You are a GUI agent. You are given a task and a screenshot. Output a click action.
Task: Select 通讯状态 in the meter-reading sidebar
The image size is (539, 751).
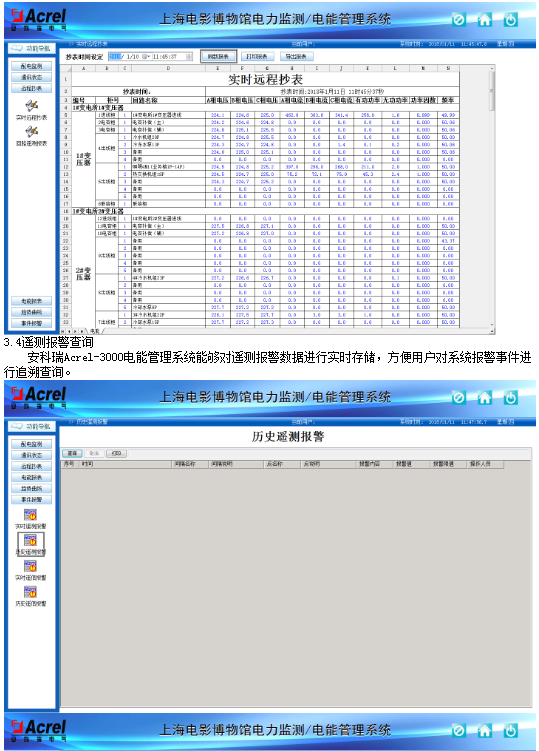point(32,77)
